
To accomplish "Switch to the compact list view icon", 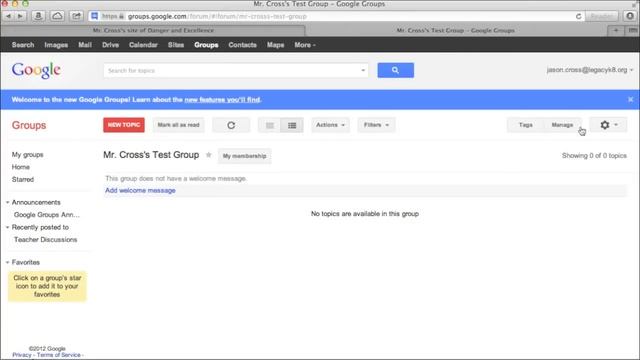I will point(269,125).
